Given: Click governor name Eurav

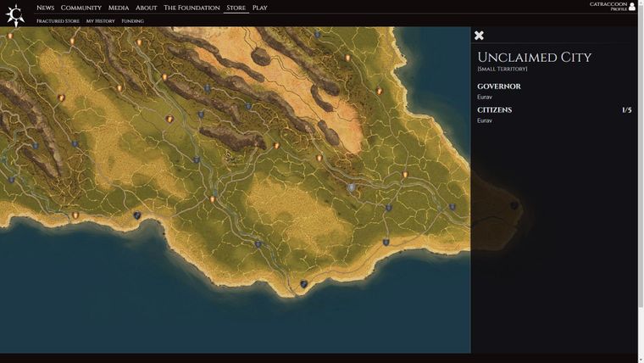Looking at the screenshot, I should click(485, 97).
